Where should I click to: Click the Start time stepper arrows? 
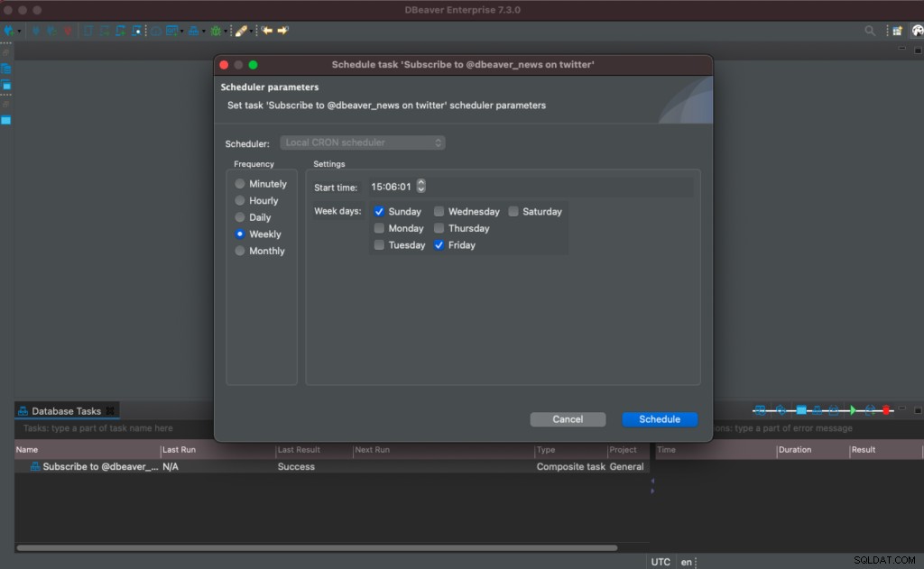click(420, 186)
